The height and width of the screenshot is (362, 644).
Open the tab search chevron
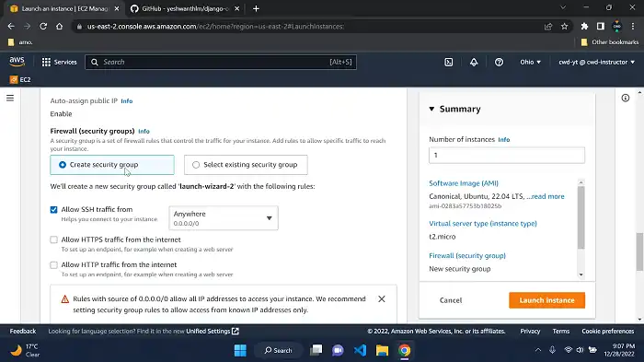pyautogui.click(x=563, y=7)
